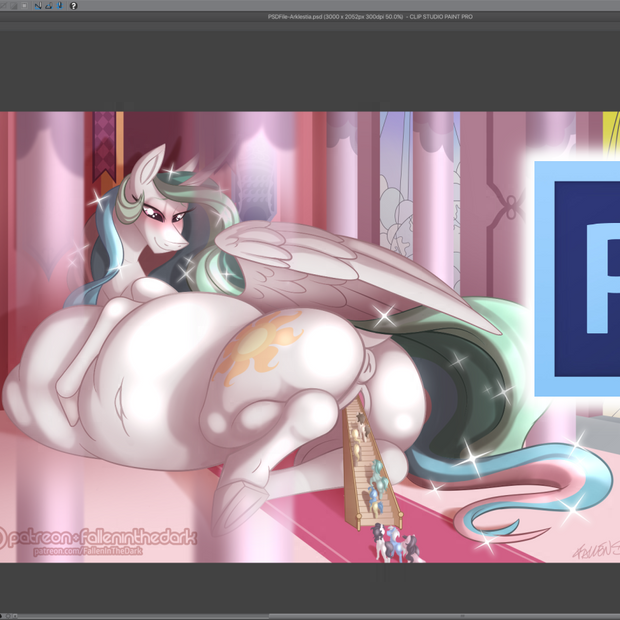
Task: Toggle Snap to Special Ruler icon
Action: tap(49, 6)
